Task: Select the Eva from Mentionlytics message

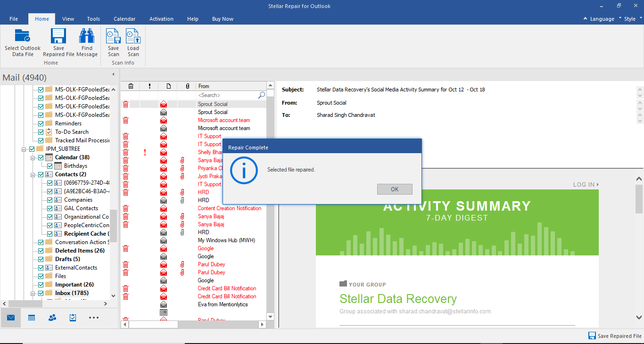Action: coord(223,304)
